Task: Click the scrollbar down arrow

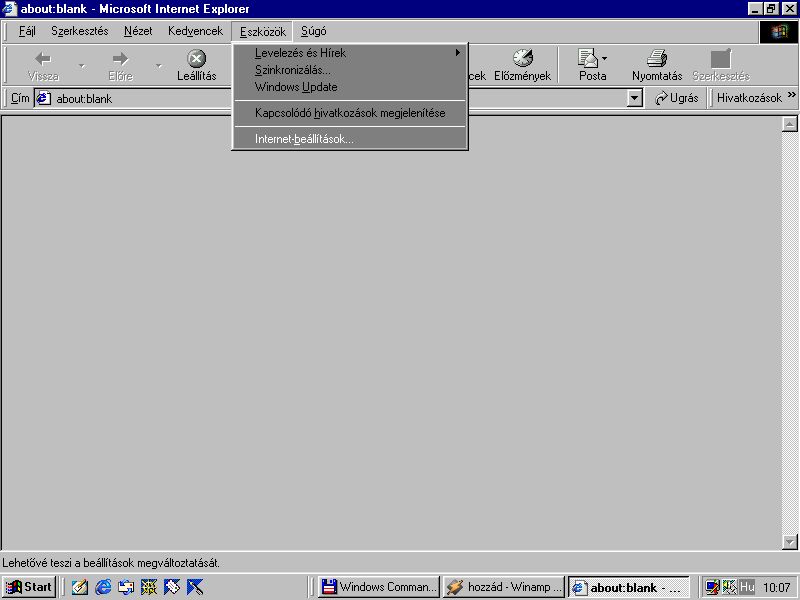Action: coord(790,542)
